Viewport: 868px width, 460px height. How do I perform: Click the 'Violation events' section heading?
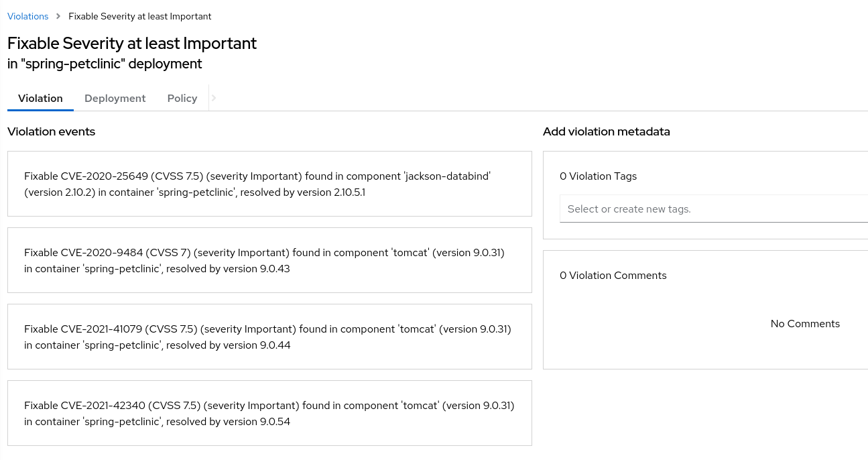[52, 131]
